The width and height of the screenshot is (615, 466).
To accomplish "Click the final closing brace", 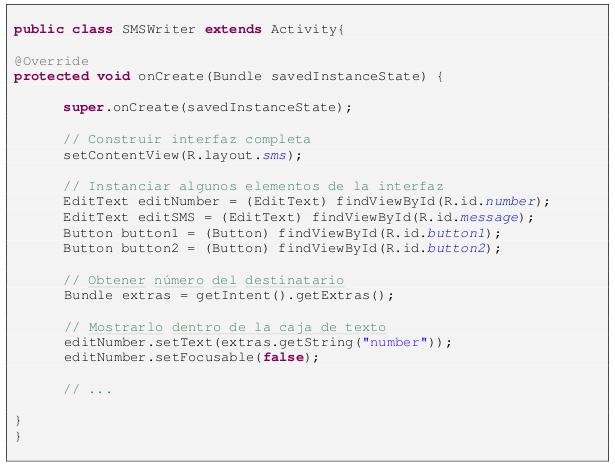I will pos(18,436).
